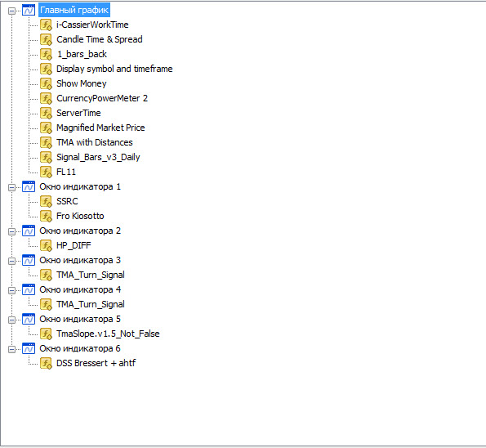Image resolution: width=486 pixels, height=448 pixels.
Task: Select the Candle Time & Spread indicator
Action: 100,39
